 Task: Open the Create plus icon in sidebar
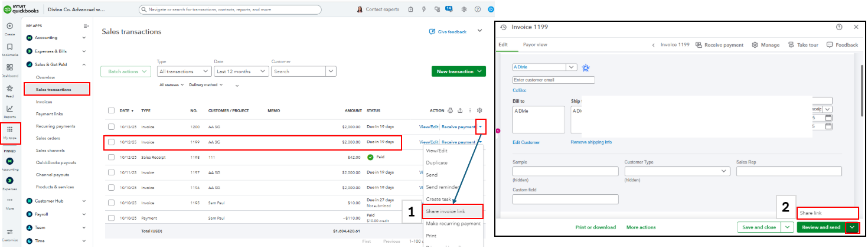click(9, 26)
